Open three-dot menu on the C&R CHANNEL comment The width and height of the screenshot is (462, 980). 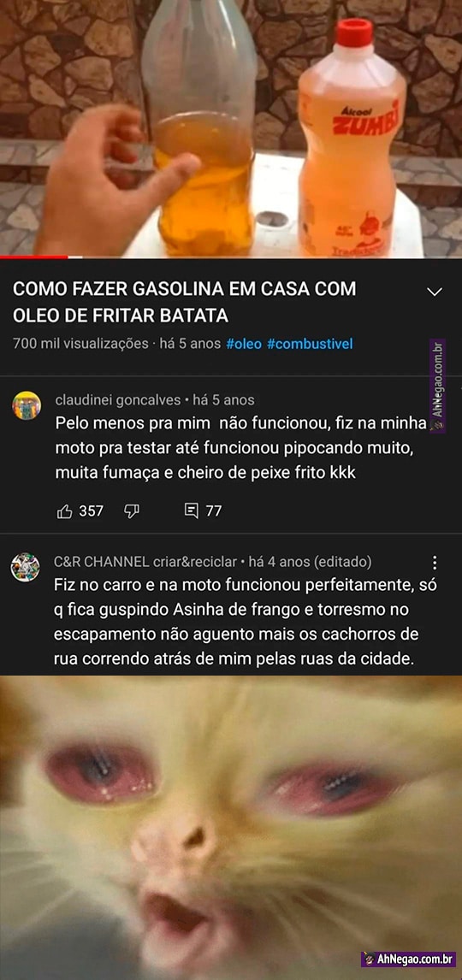(x=435, y=563)
